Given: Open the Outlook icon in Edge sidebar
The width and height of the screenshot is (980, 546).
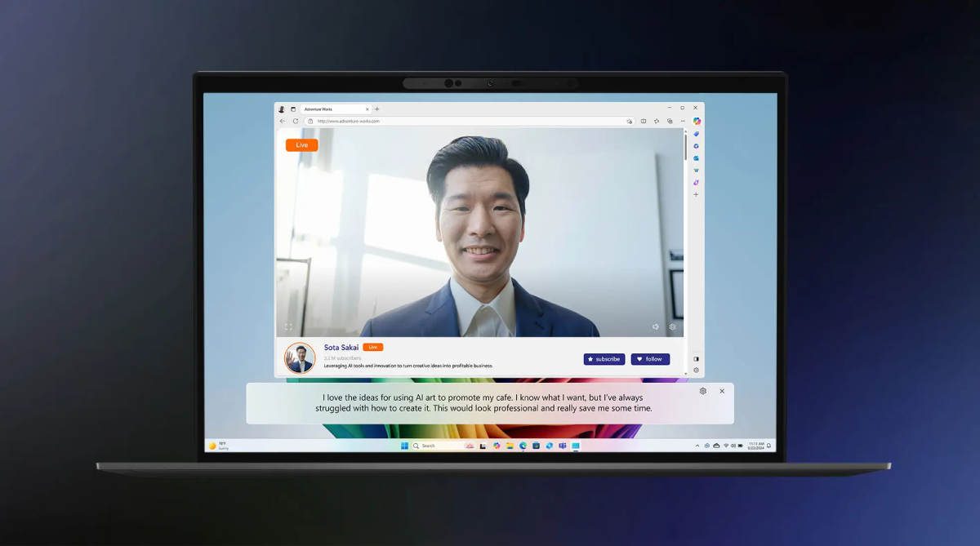Looking at the screenshot, I should pyautogui.click(x=697, y=158).
